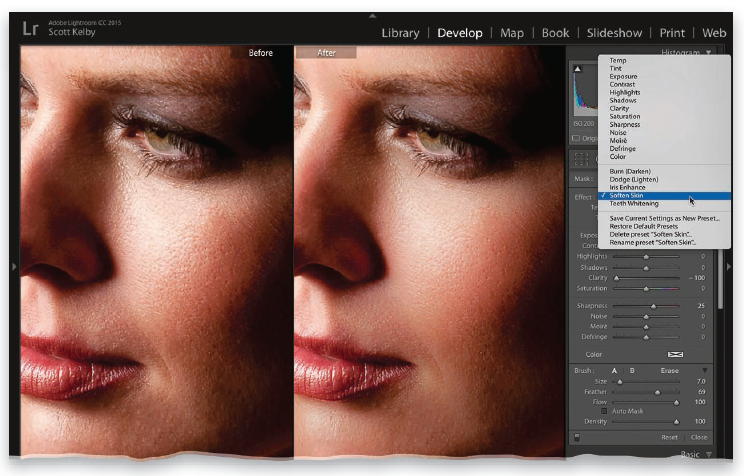Collapse the right panel with edge arrow
The image size is (744, 476).
(x=731, y=266)
